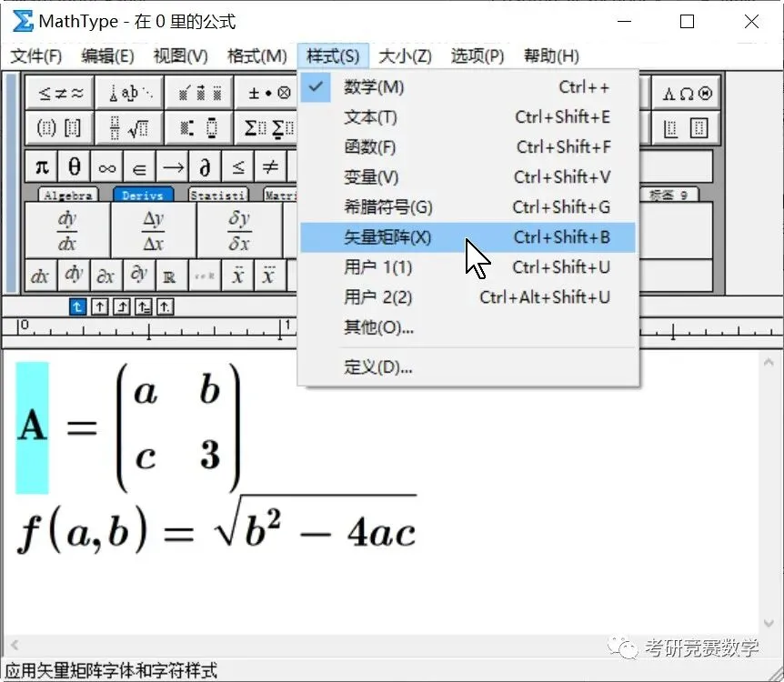Apply the 变量(V) style

point(468,177)
